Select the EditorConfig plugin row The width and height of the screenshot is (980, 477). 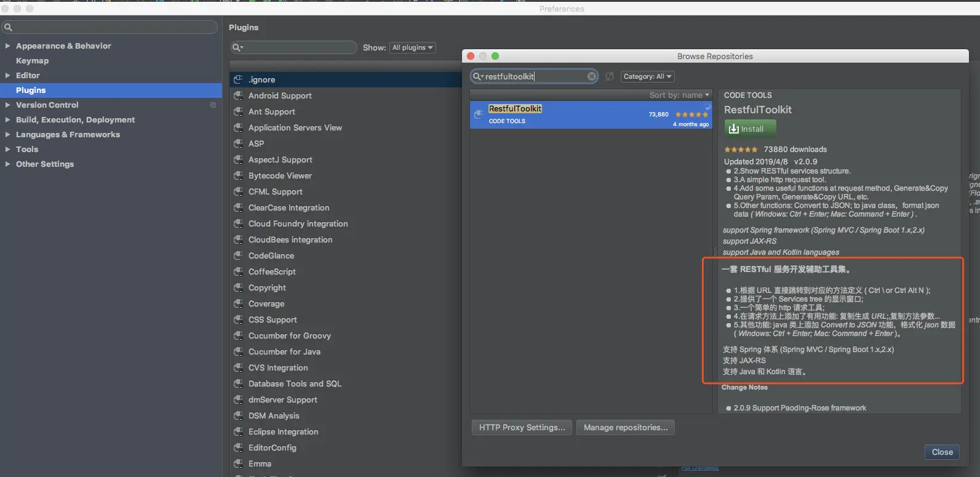(x=346, y=447)
